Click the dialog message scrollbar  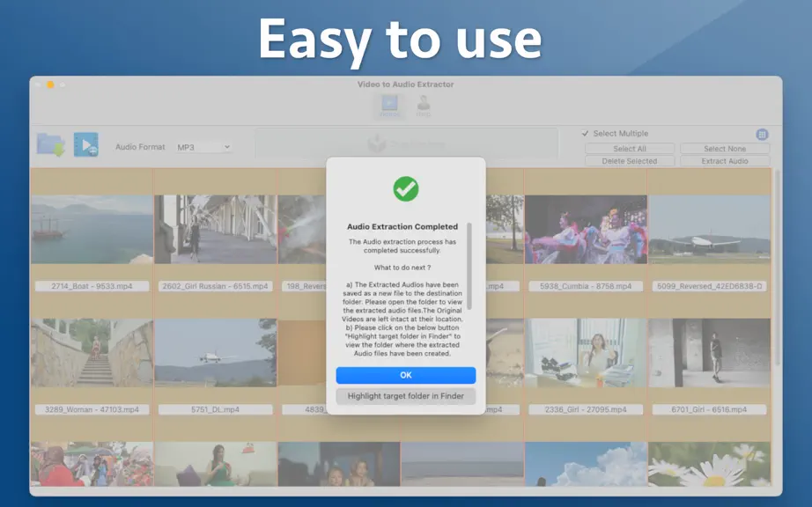469,266
